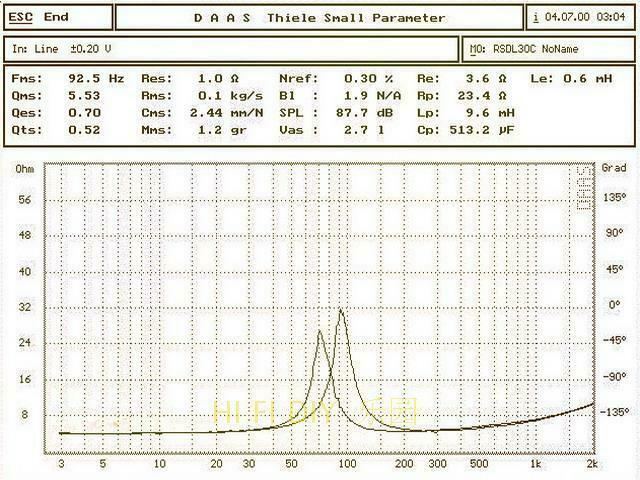Click the 2k frequency axis label
This screenshot has width=640, height=480.
tap(592, 464)
